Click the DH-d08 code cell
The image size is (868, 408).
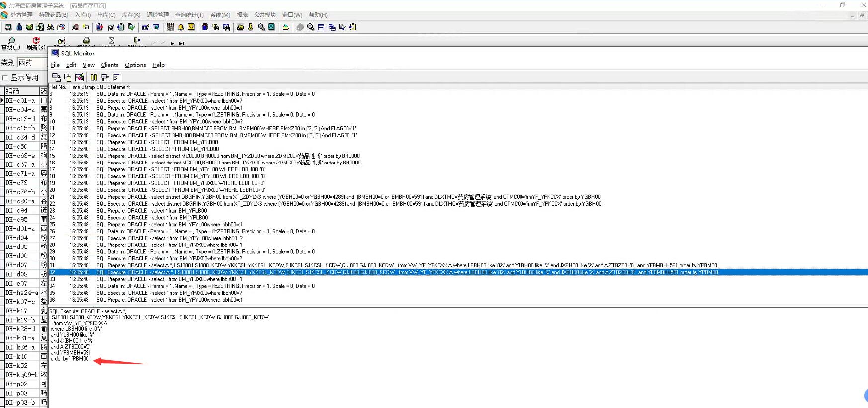click(22, 274)
